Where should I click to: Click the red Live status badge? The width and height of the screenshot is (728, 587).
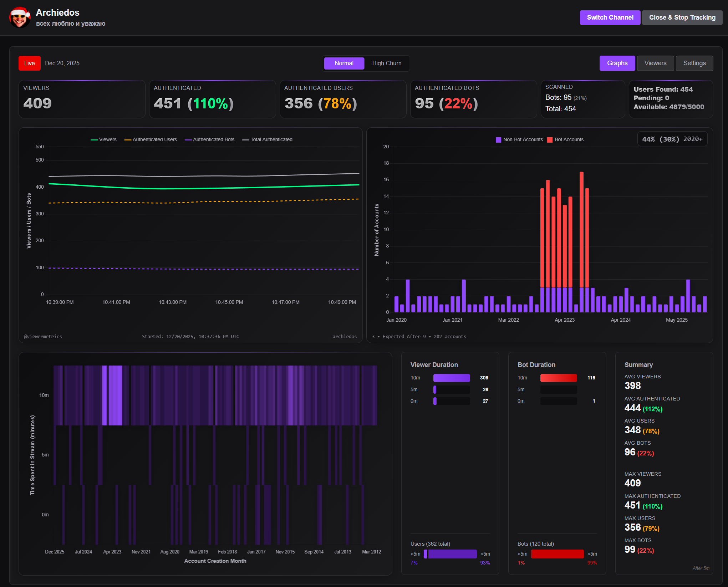[29, 63]
